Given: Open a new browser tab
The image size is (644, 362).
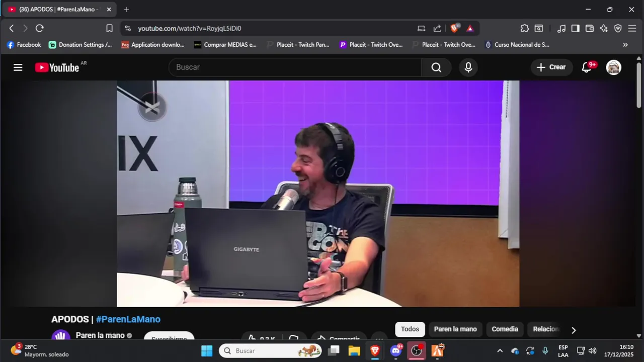Looking at the screenshot, I should pyautogui.click(x=126, y=10).
